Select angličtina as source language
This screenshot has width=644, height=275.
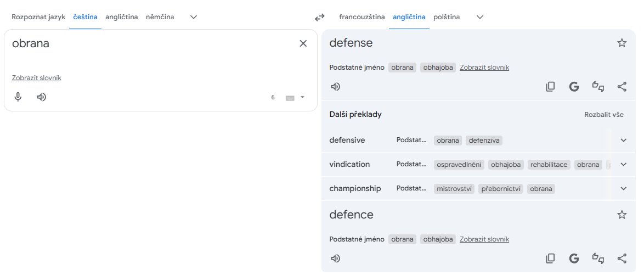coord(122,17)
